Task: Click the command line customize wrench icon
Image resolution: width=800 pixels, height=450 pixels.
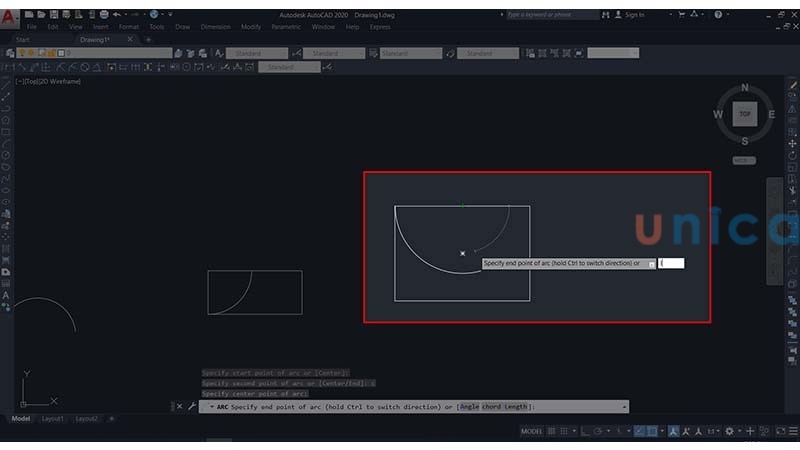Action: [x=192, y=406]
